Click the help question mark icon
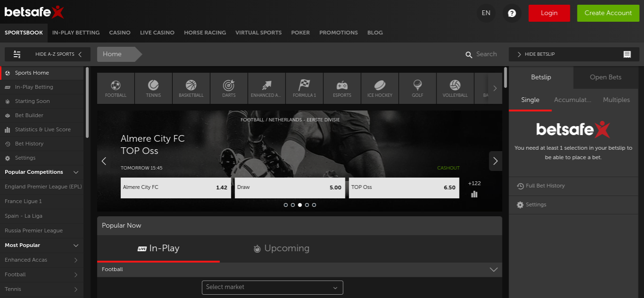644x298 pixels. coord(511,13)
